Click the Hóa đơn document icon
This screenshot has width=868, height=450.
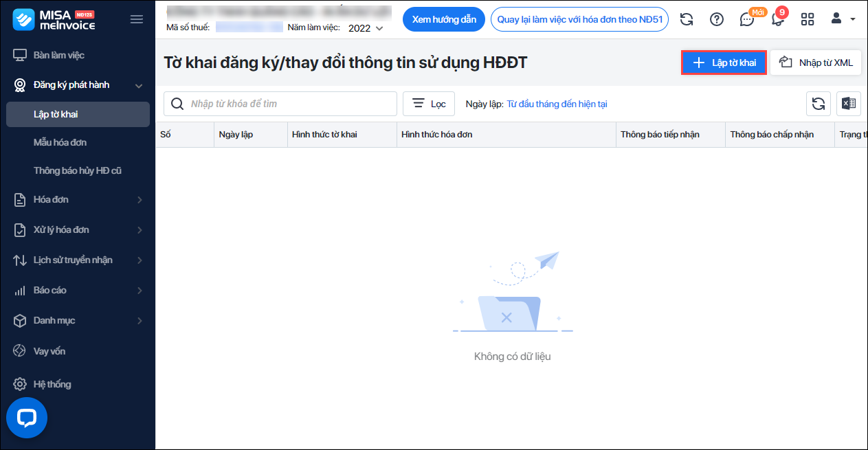click(20, 200)
